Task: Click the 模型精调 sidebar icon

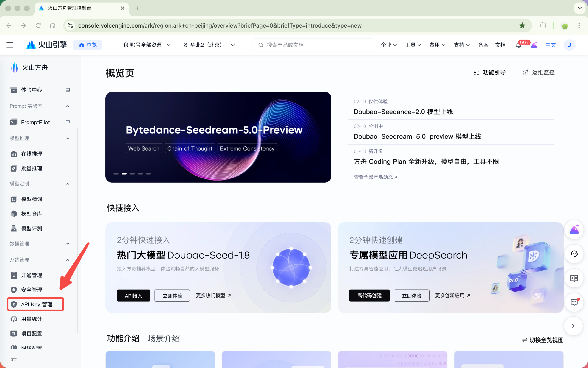Action: coord(14,199)
